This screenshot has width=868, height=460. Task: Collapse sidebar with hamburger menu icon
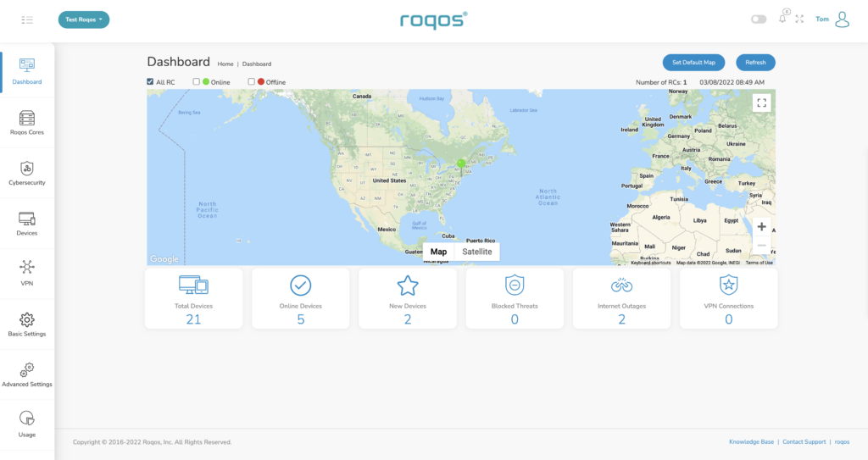coord(27,20)
